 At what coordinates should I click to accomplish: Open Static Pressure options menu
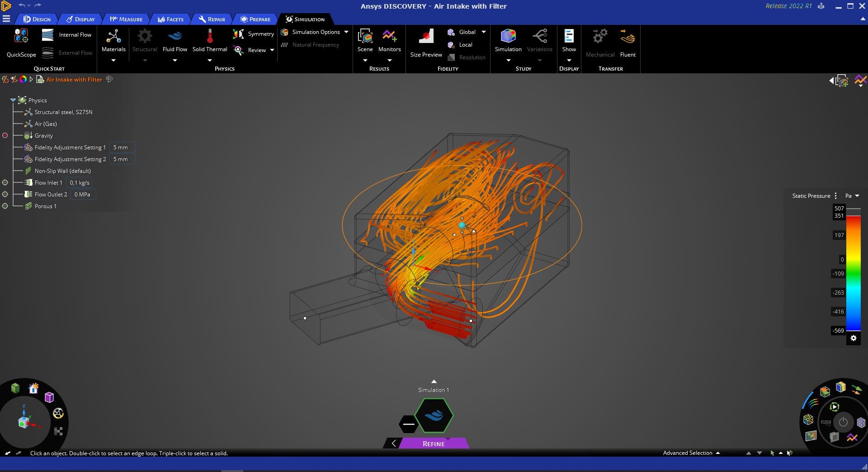tap(835, 196)
